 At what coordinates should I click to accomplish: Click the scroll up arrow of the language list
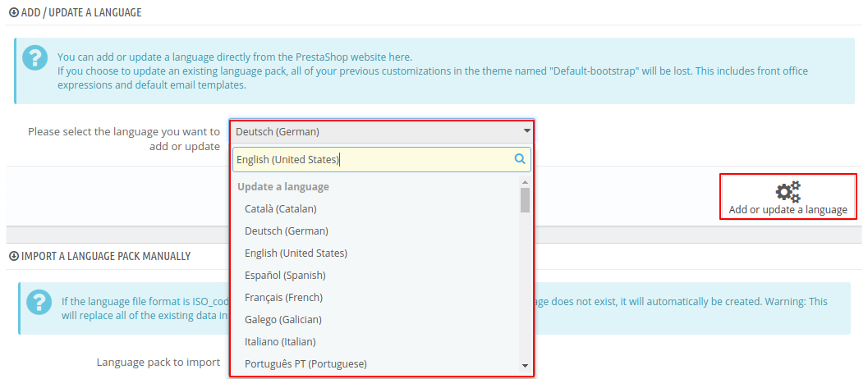pyautogui.click(x=525, y=182)
